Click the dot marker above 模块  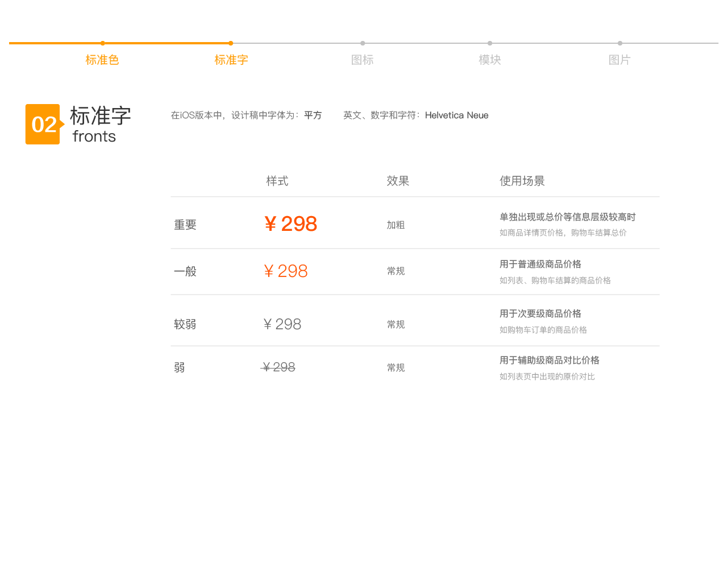click(490, 43)
